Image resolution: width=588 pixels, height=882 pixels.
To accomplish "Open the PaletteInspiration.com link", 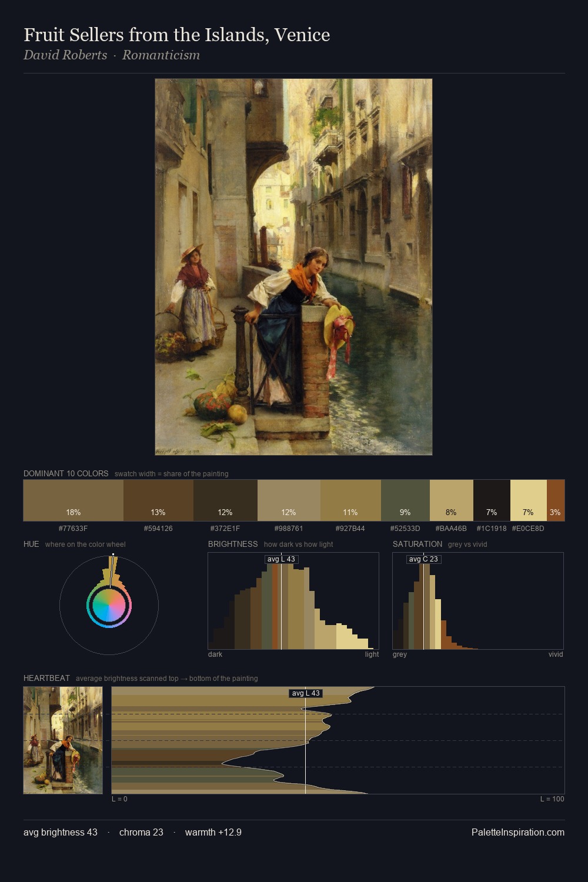I will tap(518, 832).
